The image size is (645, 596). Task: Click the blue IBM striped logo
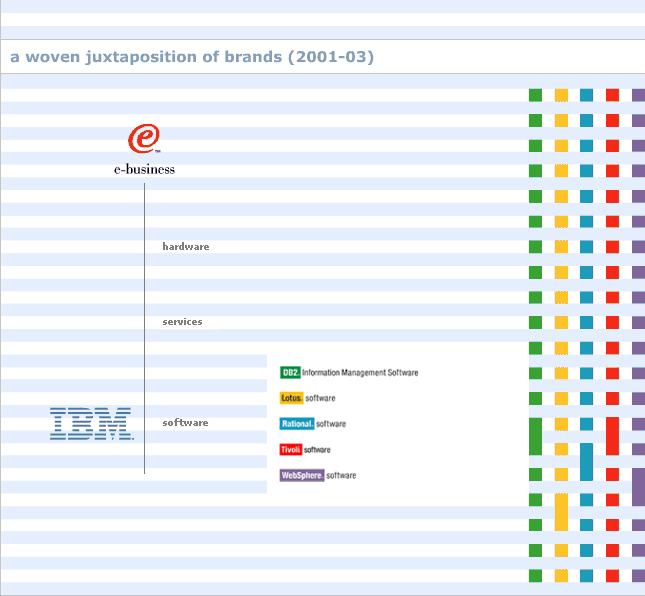click(x=92, y=424)
